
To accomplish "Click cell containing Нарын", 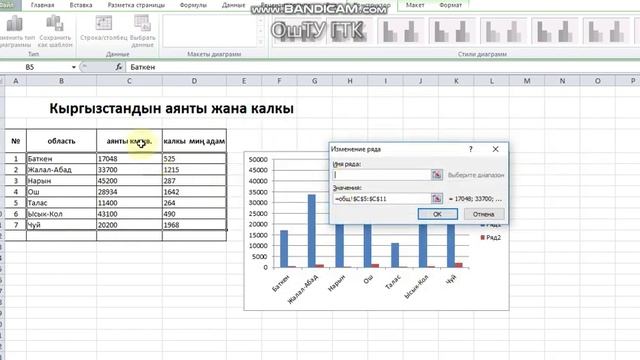I will [61, 180].
